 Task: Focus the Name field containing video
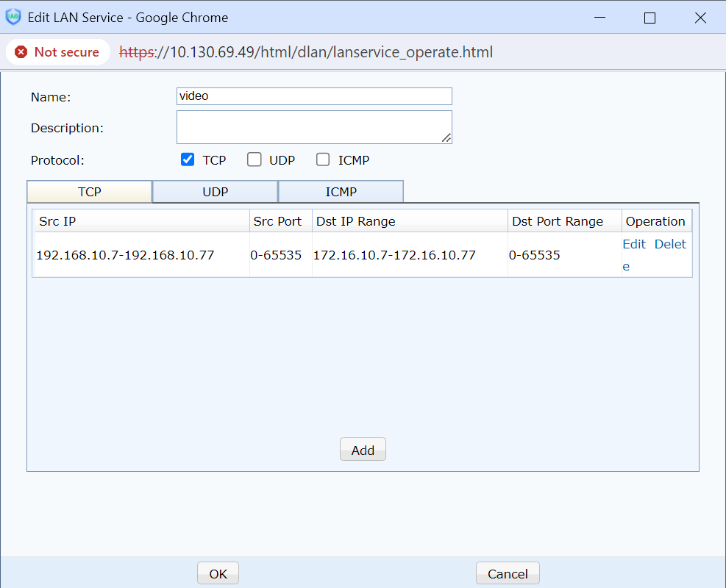pyautogui.click(x=314, y=96)
